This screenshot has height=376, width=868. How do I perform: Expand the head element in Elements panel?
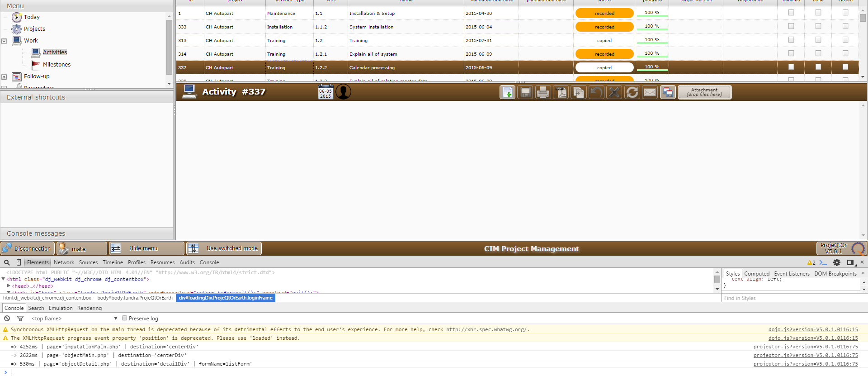click(9, 286)
